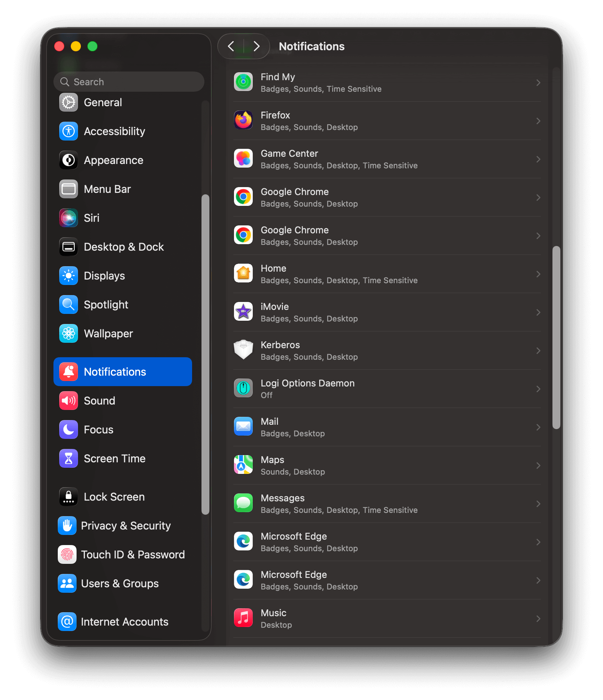
Task: Click Privacy & Security label
Action: tap(126, 526)
